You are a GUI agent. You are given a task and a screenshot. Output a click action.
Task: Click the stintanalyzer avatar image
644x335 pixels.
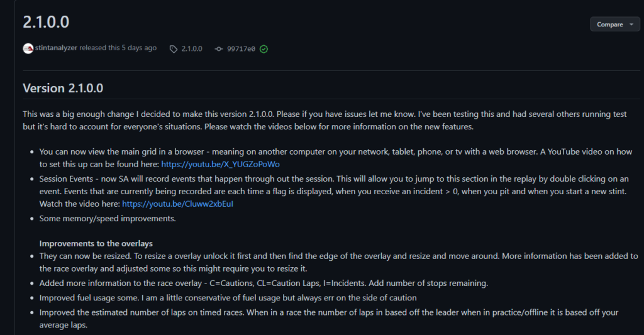pyautogui.click(x=28, y=48)
